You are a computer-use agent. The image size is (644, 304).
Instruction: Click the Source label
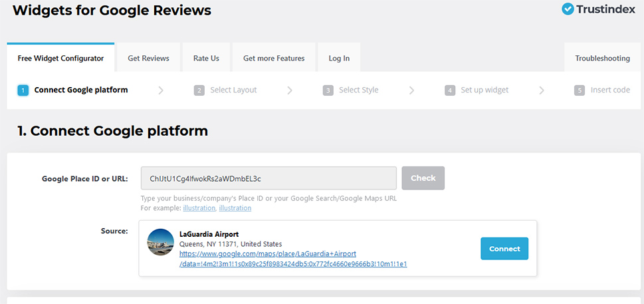pyautogui.click(x=114, y=231)
